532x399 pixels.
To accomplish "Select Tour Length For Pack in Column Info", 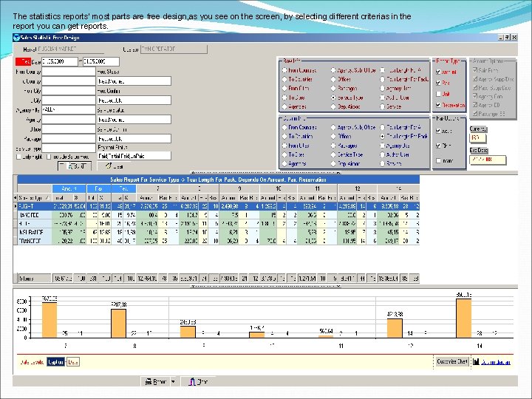I will pos(383,137).
